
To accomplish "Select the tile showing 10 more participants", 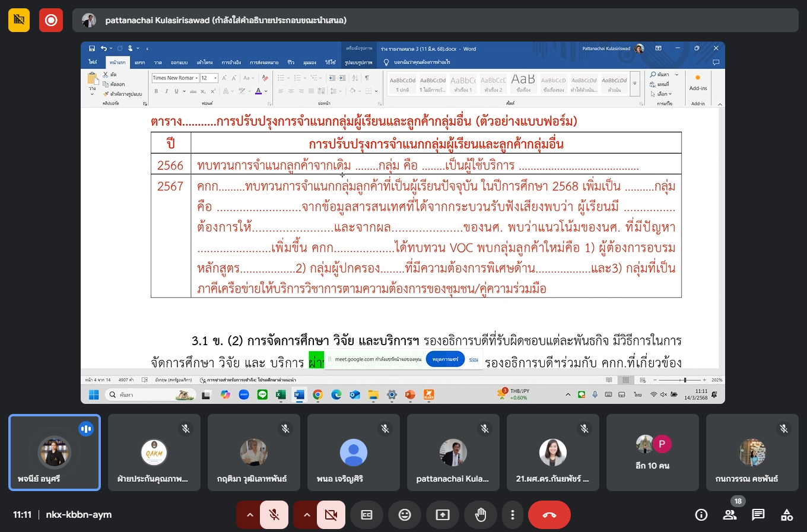I will (x=652, y=453).
